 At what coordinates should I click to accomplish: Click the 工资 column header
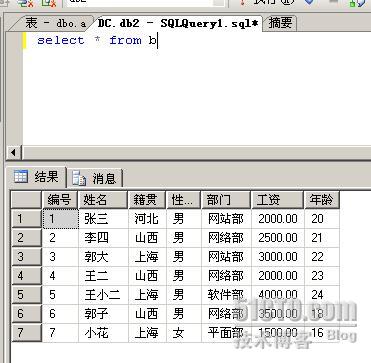(x=277, y=200)
